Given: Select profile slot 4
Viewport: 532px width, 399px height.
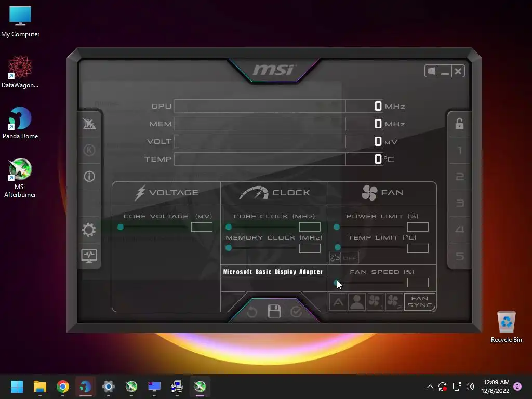Looking at the screenshot, I should (459, 229).
